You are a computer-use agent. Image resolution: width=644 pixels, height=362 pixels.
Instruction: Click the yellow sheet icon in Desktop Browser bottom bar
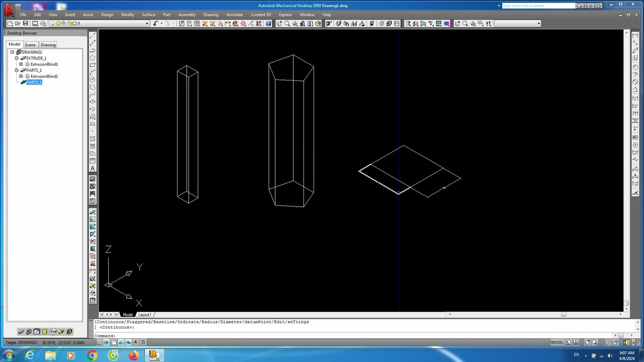(x=45, y=331)
